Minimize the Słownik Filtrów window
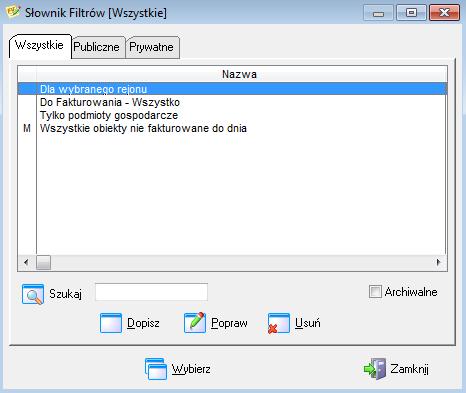This screenshot has height=393, width=466. point(378,13)
